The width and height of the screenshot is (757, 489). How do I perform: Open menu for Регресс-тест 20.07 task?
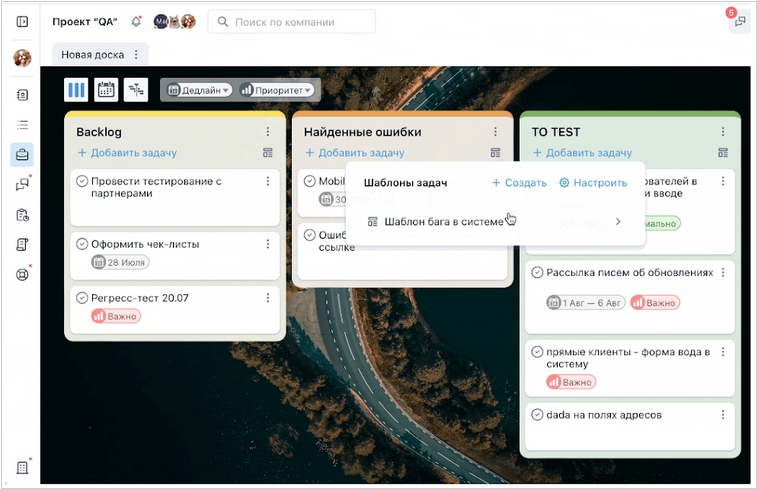pos(267,298)
